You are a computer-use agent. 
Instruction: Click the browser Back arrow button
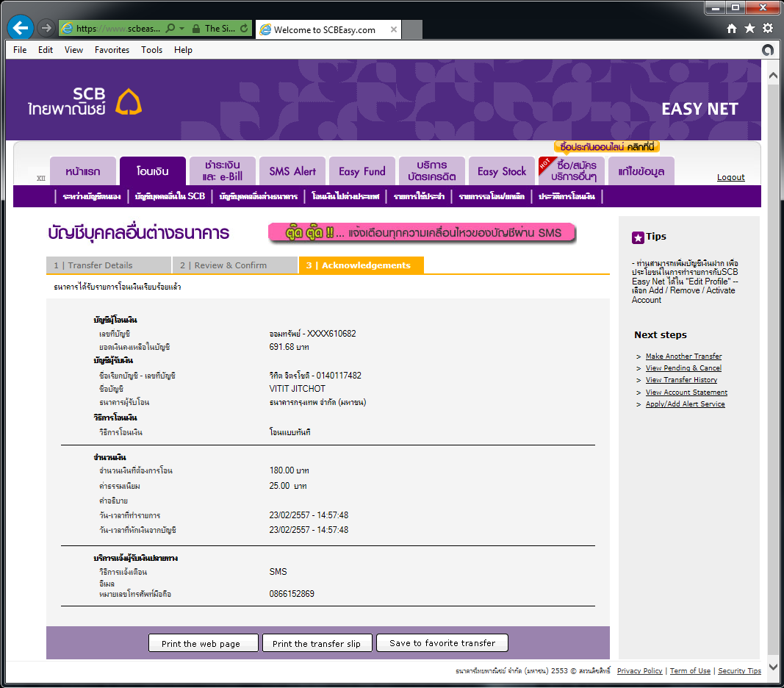click(21, 27)
